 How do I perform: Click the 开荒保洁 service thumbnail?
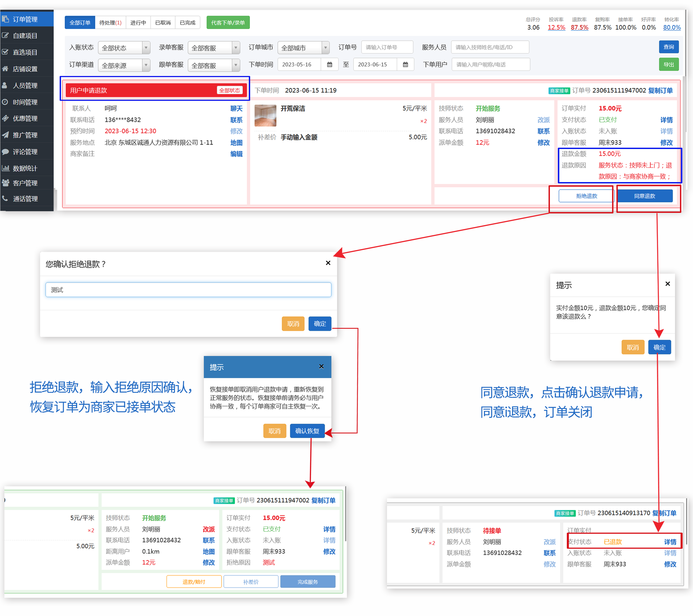[265, 115]
